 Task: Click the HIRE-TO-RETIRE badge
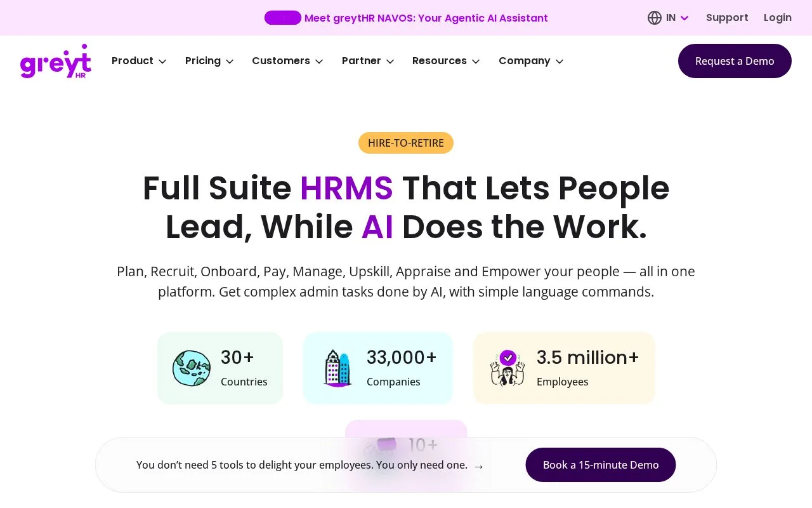pos(406,143)
